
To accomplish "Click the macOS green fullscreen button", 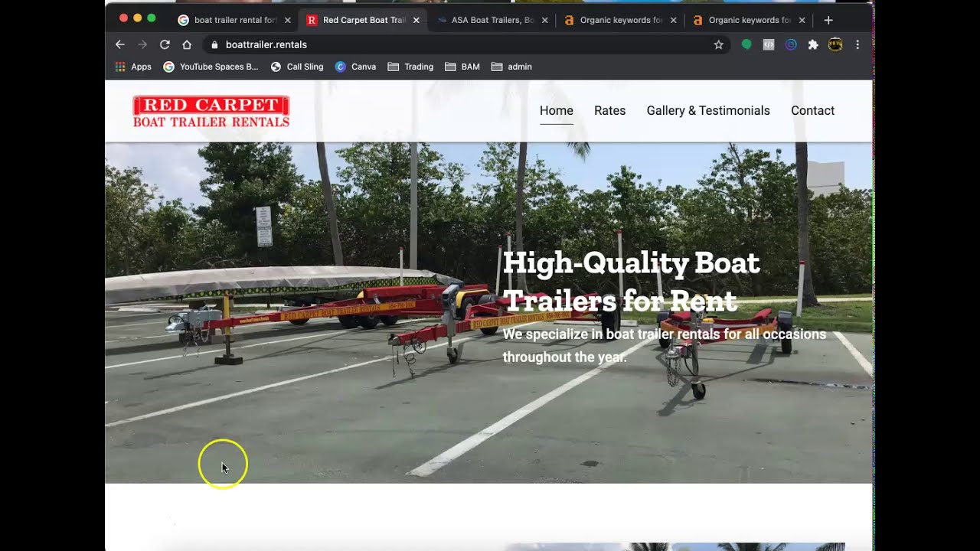I will pos(152,18).
